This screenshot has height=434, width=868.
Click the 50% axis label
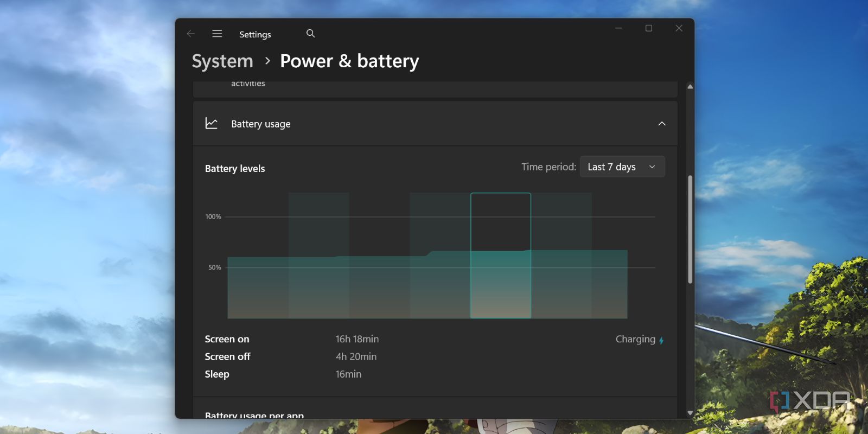(215, 267)
